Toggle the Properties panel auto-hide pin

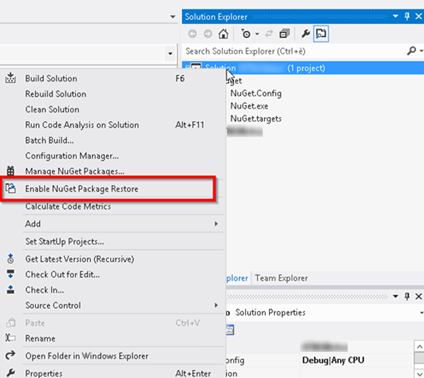point(407,296)
